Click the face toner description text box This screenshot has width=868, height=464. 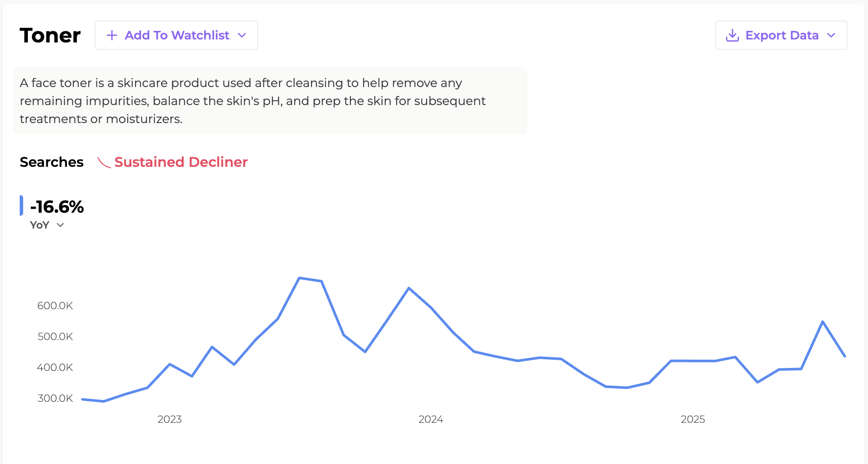[x=270, y=101]
